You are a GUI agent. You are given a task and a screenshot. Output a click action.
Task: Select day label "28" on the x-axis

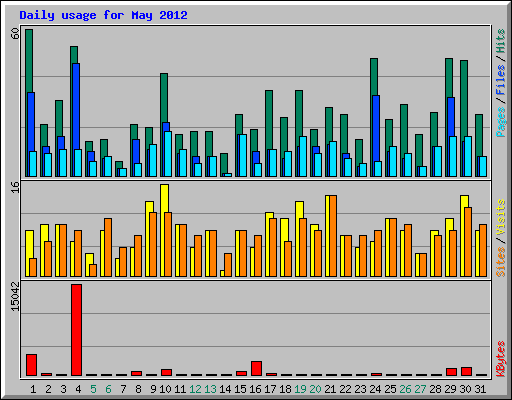pos(435,389)
